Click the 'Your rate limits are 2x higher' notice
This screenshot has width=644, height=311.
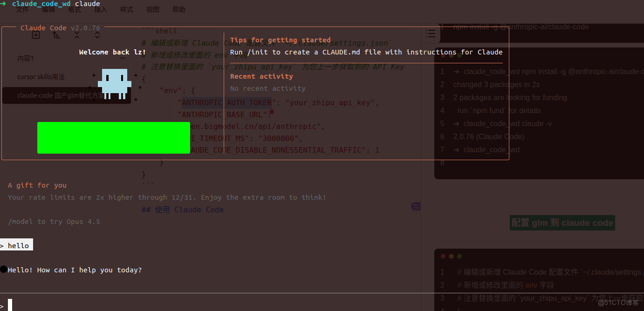(167, 197)
